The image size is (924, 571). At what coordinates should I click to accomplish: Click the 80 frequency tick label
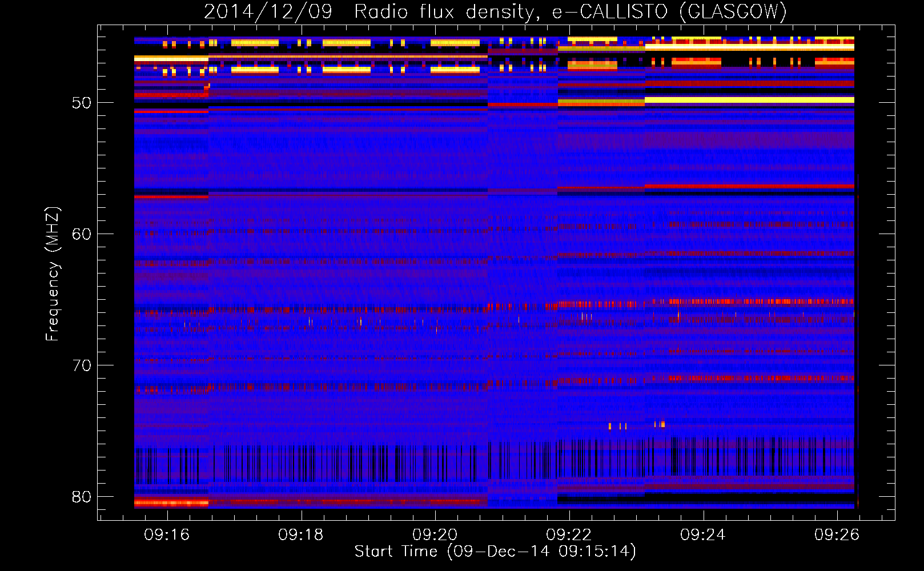click(x=82, y=497)
